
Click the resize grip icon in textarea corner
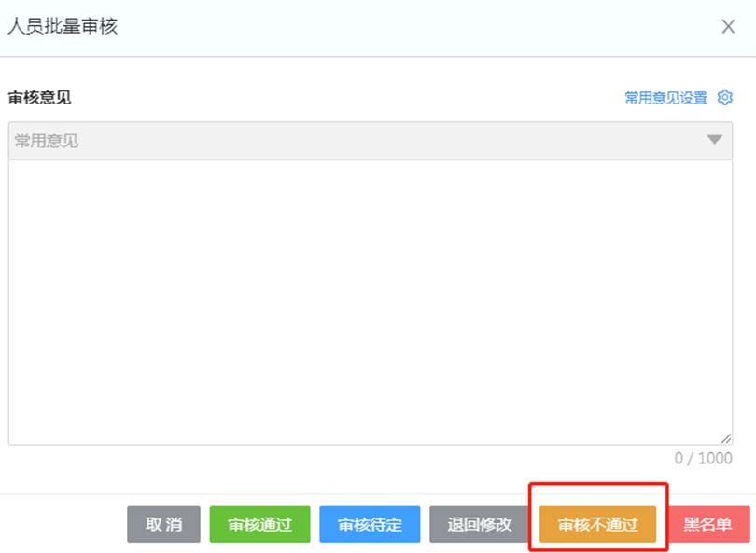[727, 438]
